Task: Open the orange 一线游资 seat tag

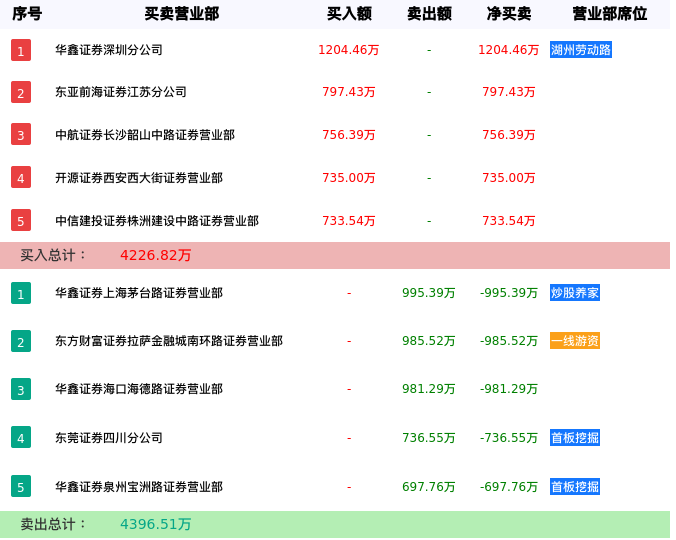Action: (x=575, y=341)
